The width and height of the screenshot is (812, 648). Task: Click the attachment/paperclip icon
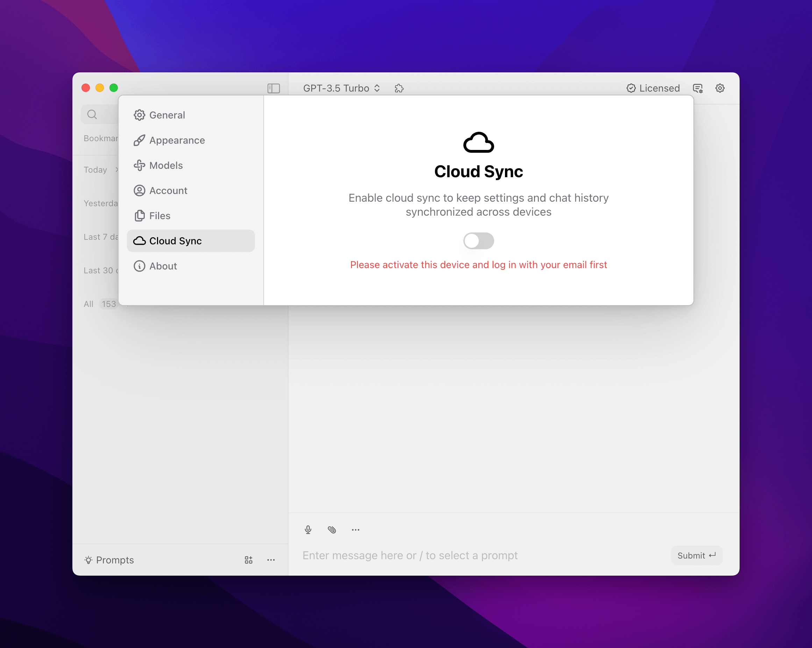(331, 530)
